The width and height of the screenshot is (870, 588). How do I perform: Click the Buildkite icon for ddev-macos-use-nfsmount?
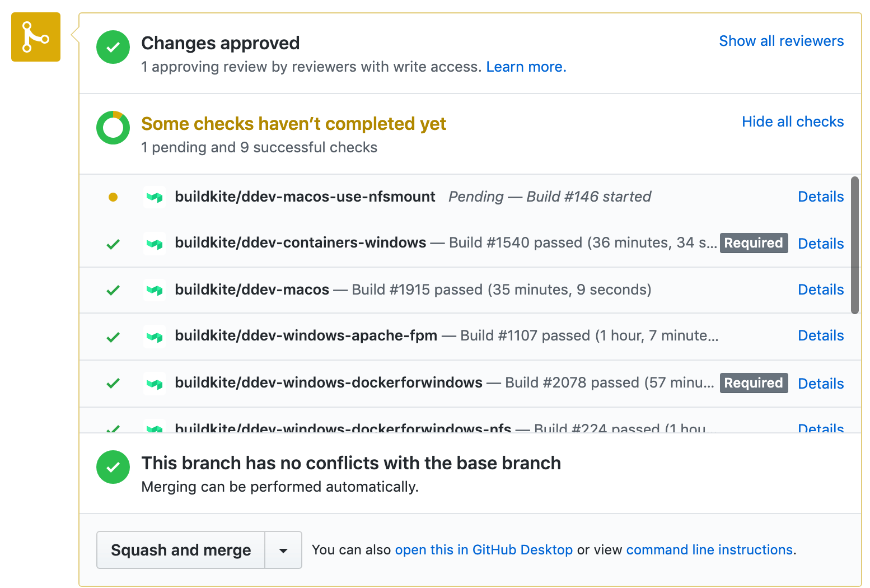(154, 197)
